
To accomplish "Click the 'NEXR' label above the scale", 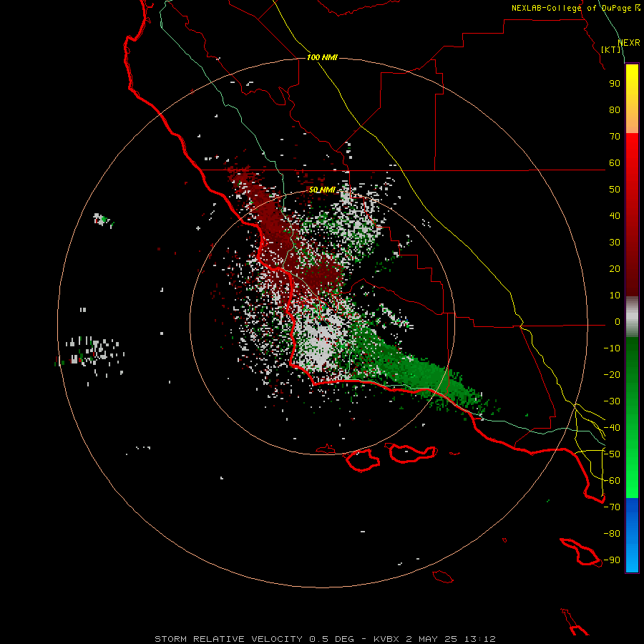I will [629, 42].
